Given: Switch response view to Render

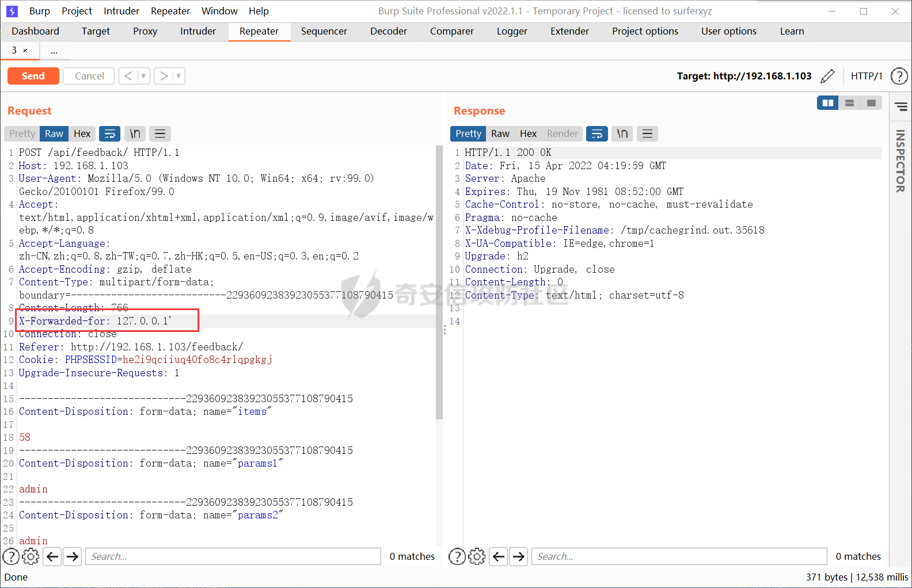Looking at the screenshot, I should (562, 133).
